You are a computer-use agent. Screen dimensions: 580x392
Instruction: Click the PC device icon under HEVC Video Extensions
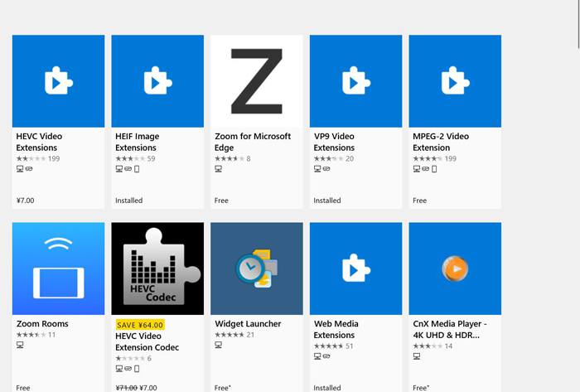(x=20, y=169)
